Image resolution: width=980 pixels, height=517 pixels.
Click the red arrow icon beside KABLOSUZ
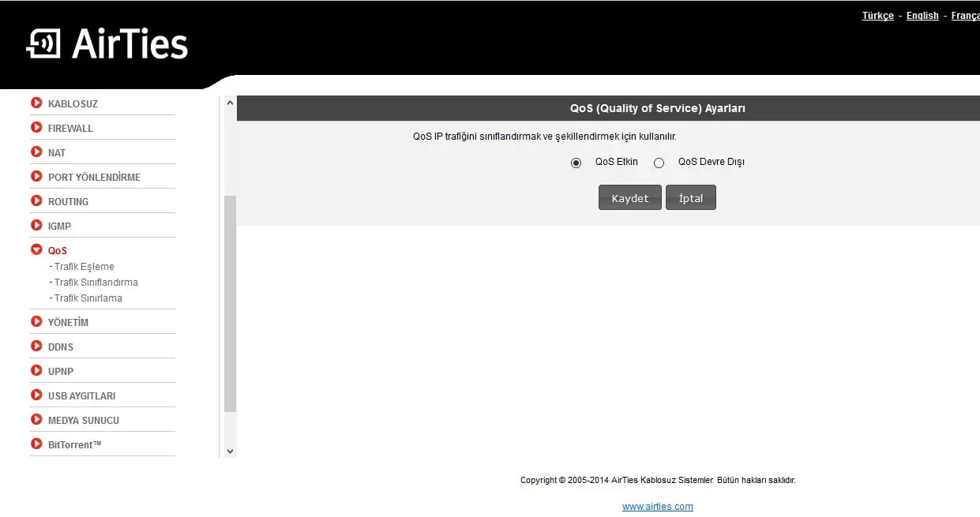point(37,103)
